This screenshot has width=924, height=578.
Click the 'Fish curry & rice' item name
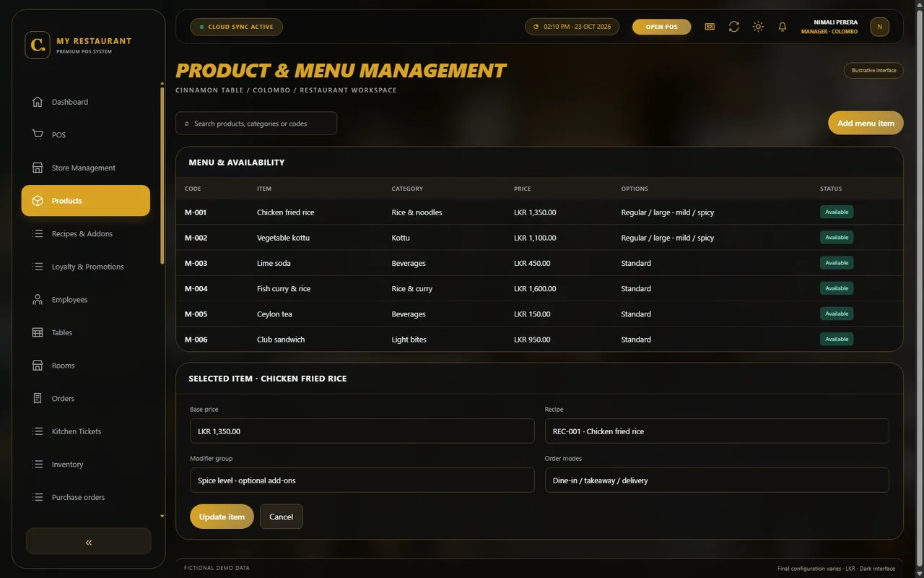coord(284,289)
